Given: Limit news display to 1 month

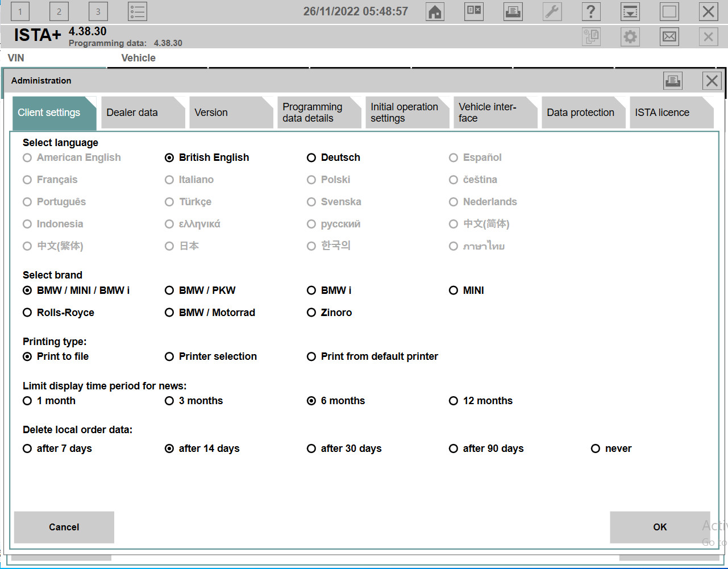Looking at the screenshot, I should 49,401.
